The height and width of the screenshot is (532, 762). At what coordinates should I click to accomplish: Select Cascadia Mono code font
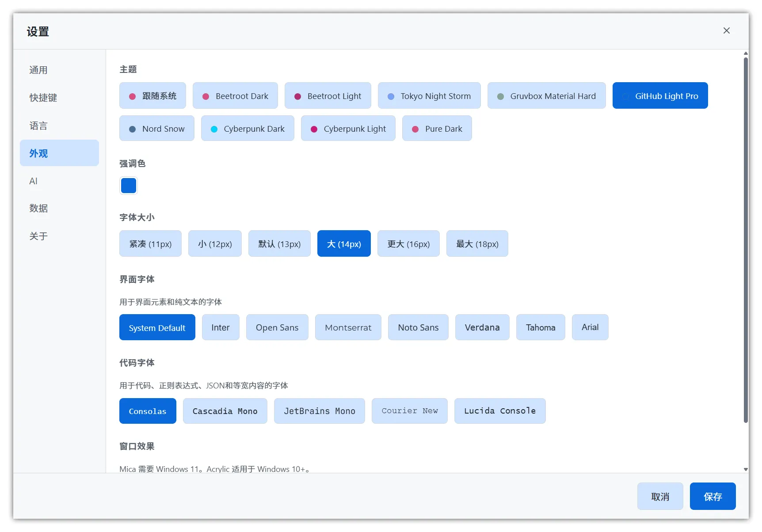(x=225, y=411)
